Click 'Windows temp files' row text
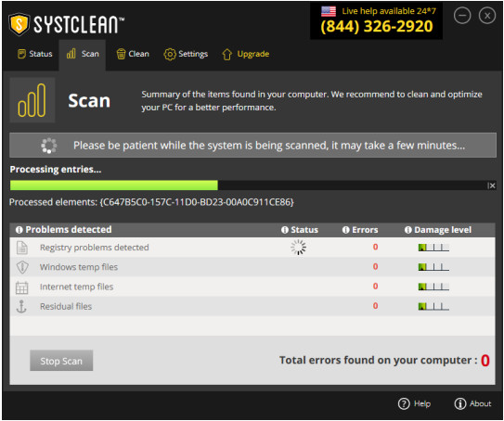The height and width of the screenshot is (421, 504). coord(79,267)
